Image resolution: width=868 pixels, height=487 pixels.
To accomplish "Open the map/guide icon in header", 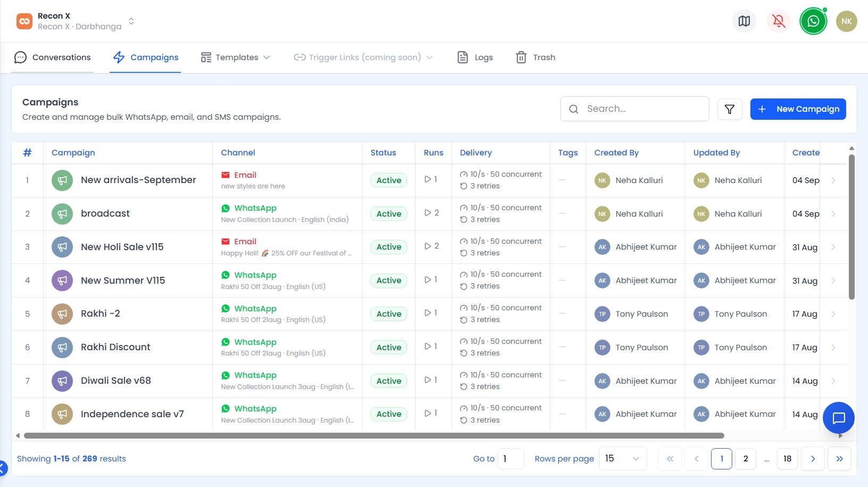I will coord(744,21).
